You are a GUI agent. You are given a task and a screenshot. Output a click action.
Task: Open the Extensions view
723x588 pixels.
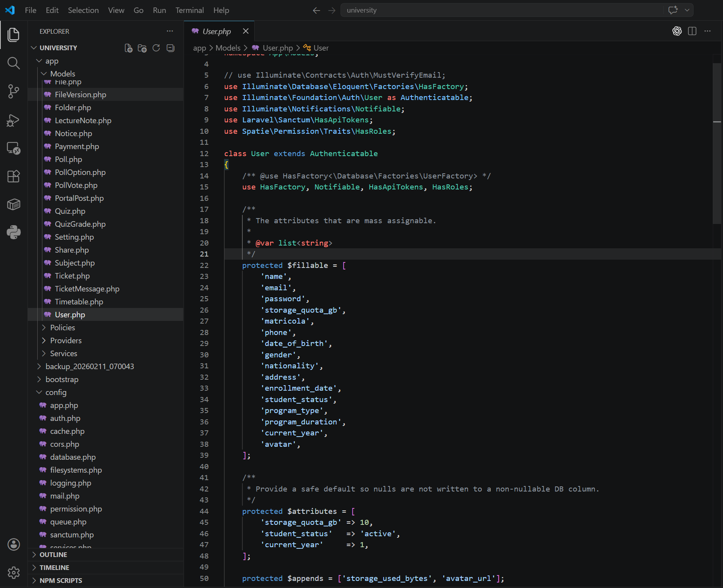(x=14, y=177)
